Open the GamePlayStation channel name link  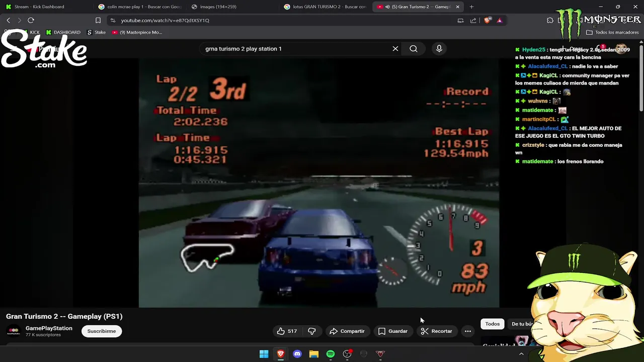point(49,328)
